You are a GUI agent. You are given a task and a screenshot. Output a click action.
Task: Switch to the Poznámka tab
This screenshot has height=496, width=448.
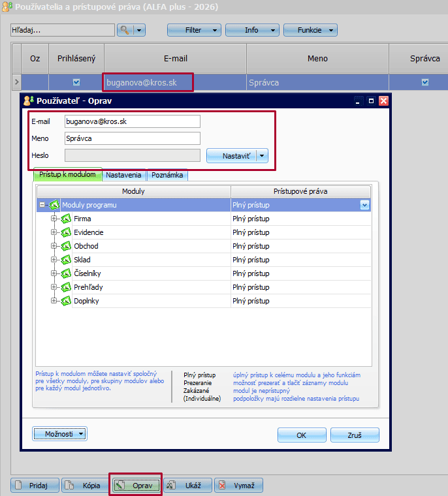point(167,175)
